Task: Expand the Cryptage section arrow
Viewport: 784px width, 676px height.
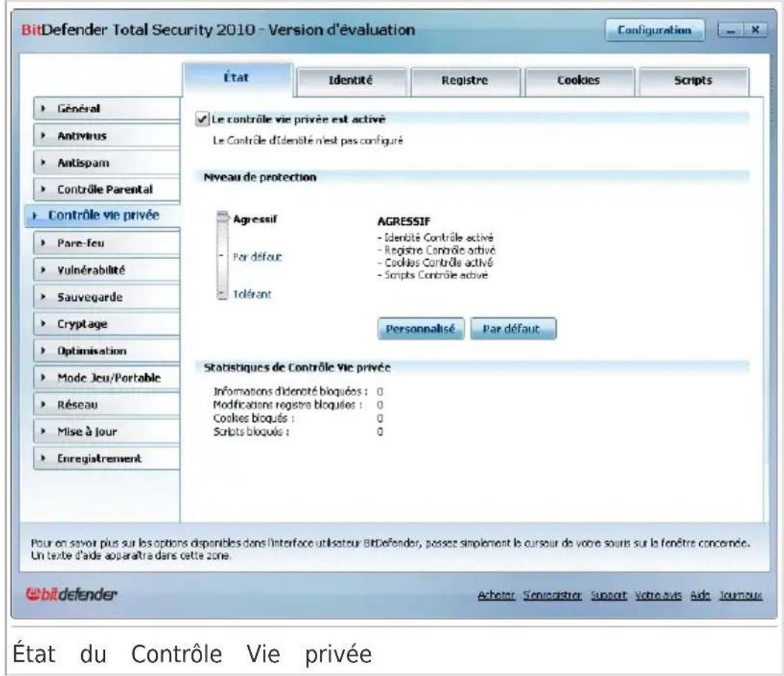Action: coord(43,324)
